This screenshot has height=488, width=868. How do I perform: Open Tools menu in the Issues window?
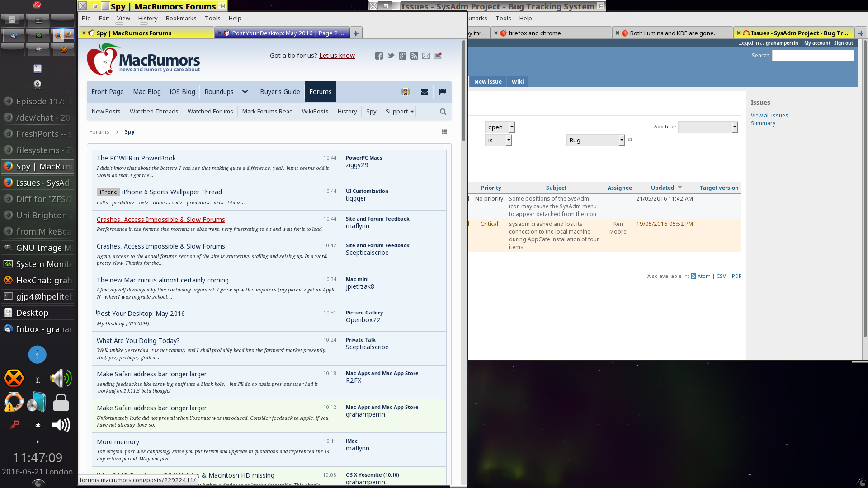pos(503,18)
